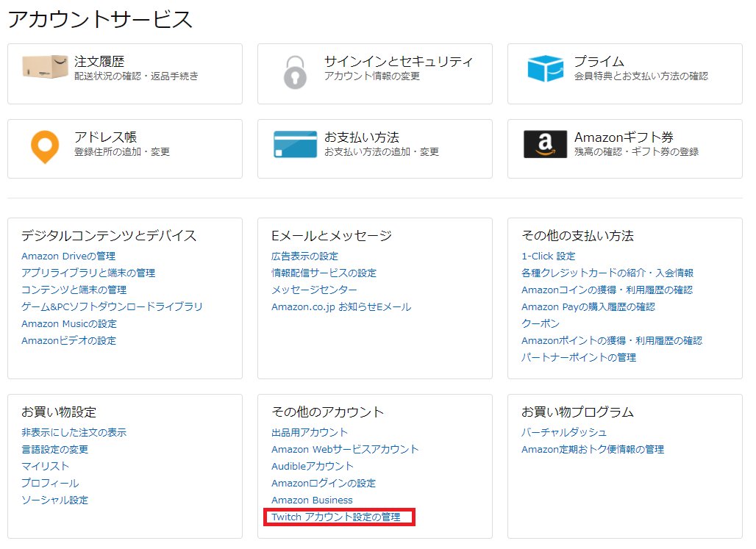Open the プライム card title

tap(599, 62)
